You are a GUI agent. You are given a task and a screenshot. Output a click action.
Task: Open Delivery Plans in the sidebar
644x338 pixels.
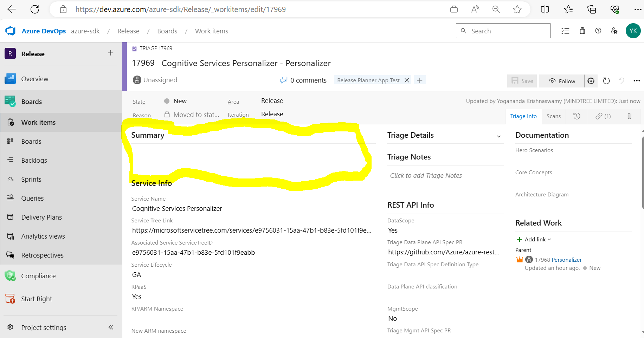tap(41, 217)
